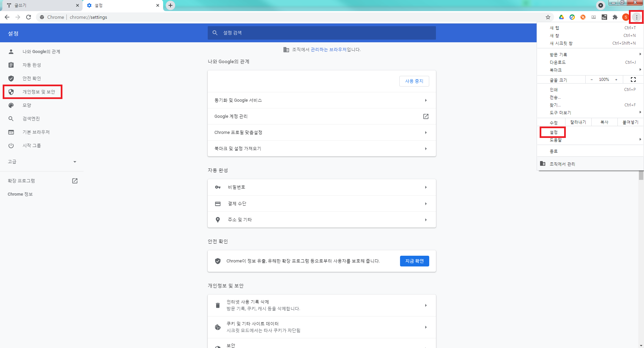This screenshot has height=348, width=644.
Task: Open 북마크 submenu
Action: (x=590, y=70)
